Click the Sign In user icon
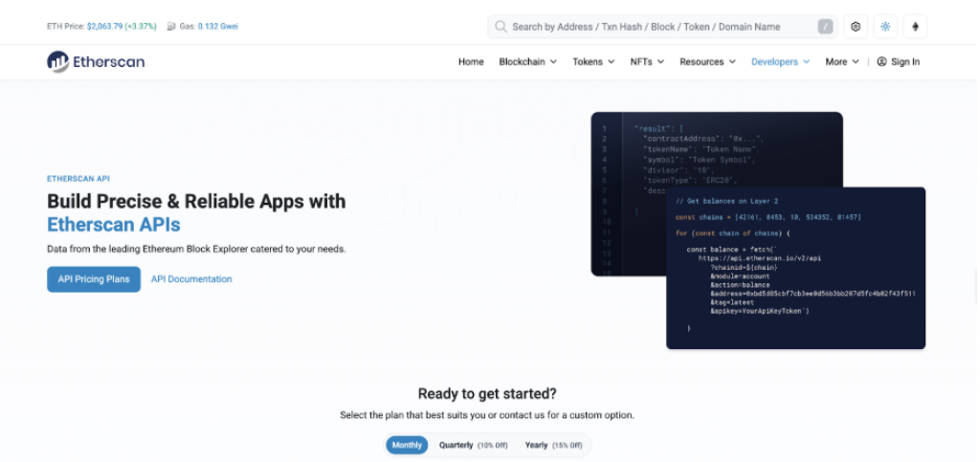 pyautogui.click(x=881, y=62)
